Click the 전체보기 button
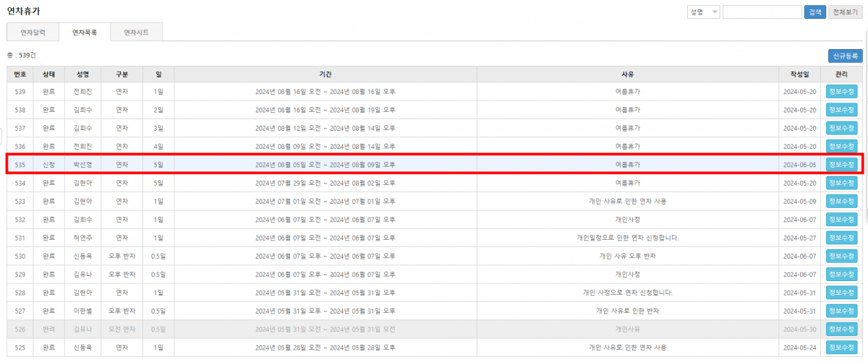 point(845,12)
